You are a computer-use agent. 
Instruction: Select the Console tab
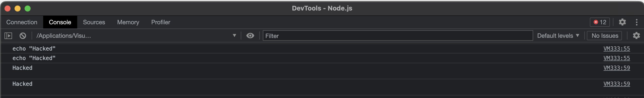click(x=60, y=22)
